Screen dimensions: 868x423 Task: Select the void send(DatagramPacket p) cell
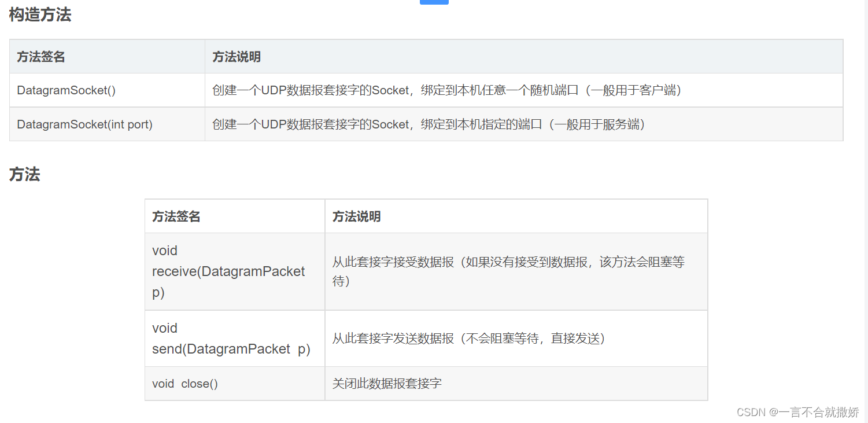[x=235, y=339]
